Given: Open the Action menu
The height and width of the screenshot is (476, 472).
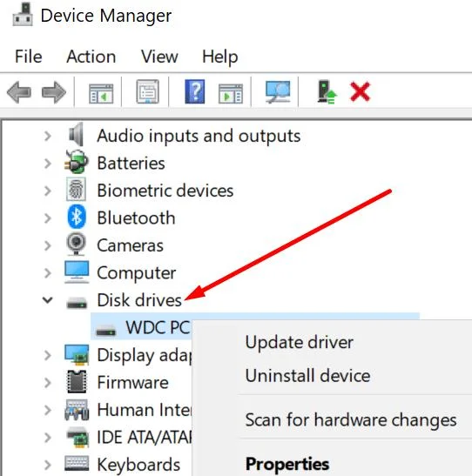Looking at the screenshot, I should coord(91,57).
